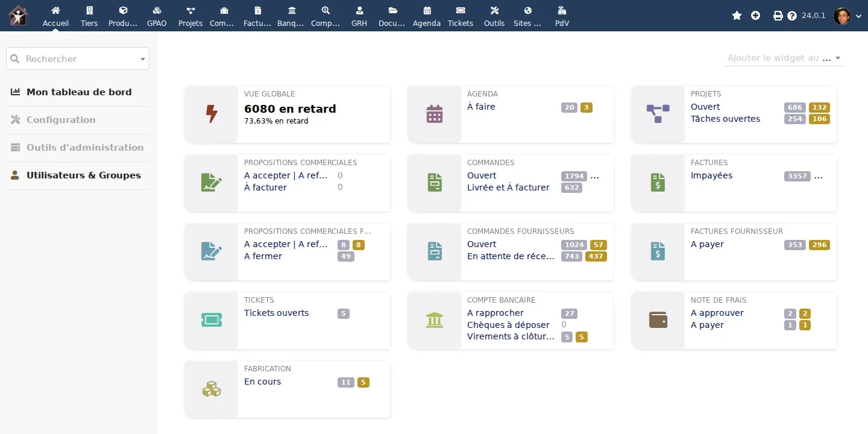
Task: Select Mon tableau de bord
Action: click(78, 92)
